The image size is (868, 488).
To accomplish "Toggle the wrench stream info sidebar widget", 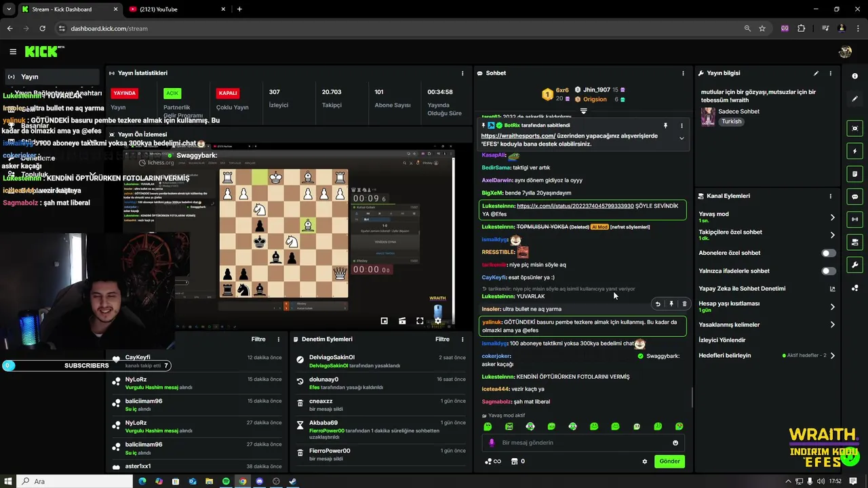I will [855, 265].
